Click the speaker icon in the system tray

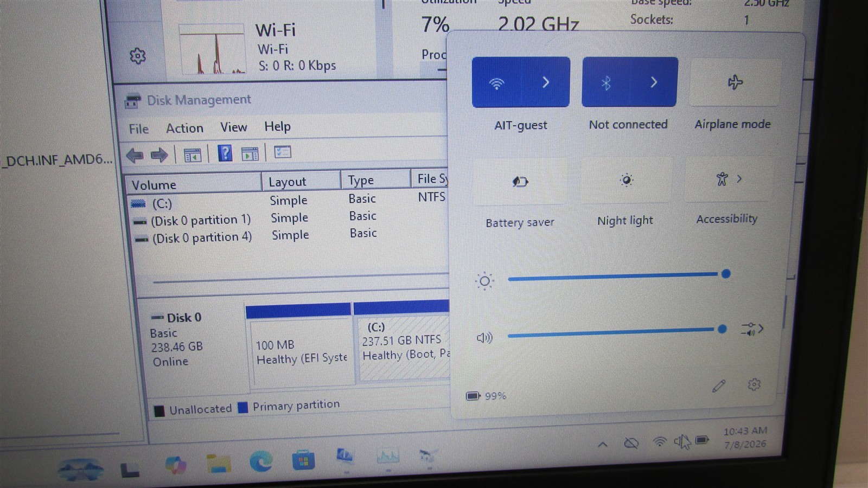tap(681, 441)
